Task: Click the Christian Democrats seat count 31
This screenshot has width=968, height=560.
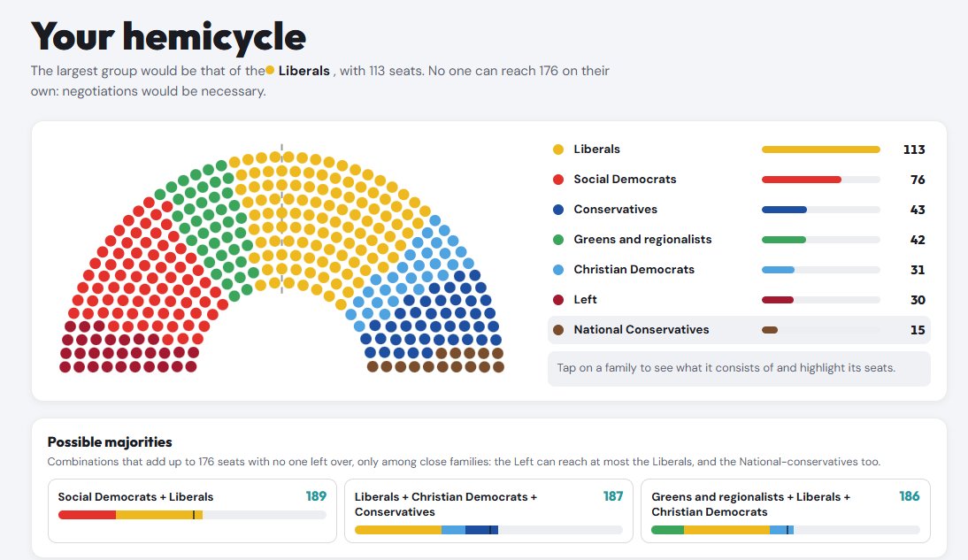Action: coord(918,270)
